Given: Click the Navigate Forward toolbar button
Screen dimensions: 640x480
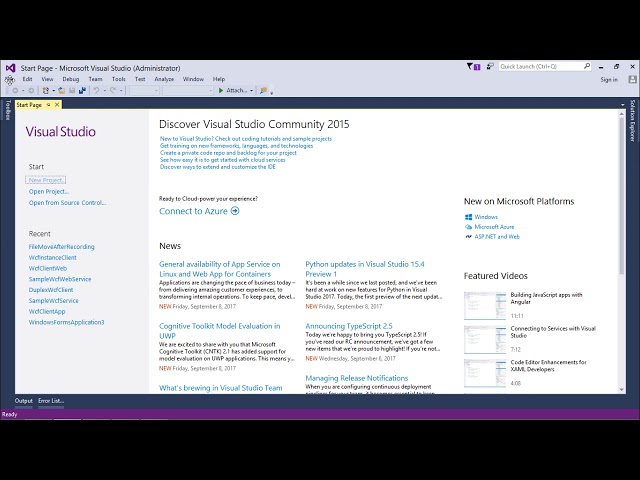Looking at the screenshot, I should pos(31,90).
